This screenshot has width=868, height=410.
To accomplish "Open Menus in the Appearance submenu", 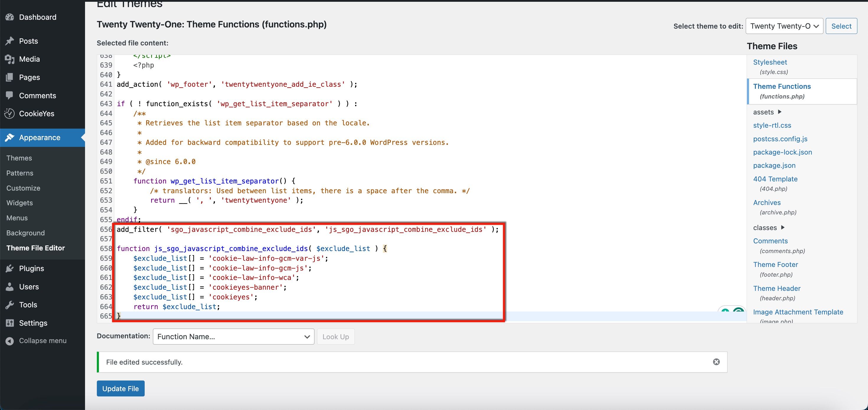I will click(x=17, y=218).
